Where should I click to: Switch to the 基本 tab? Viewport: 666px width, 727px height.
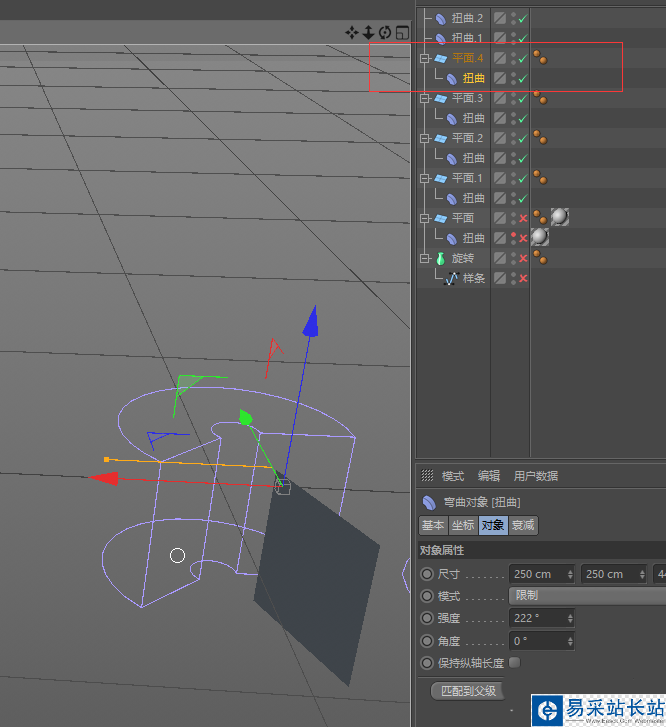433,525
